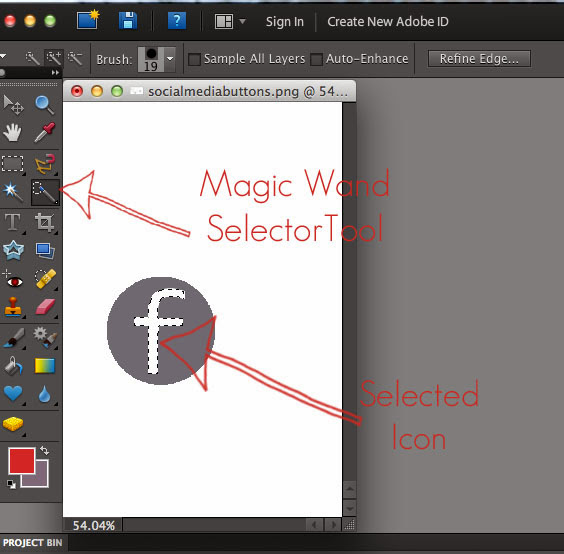564x554 pixels.
Task: Open tool options preset dropdown arrow
Action: (3, 56)
